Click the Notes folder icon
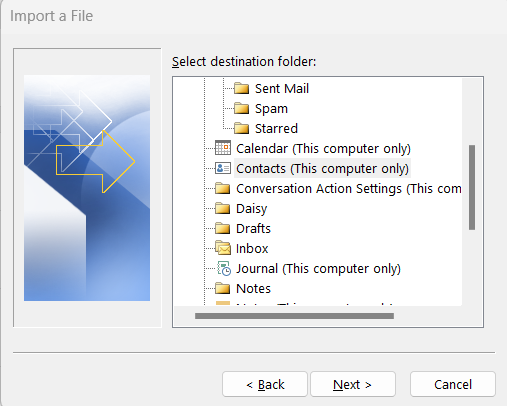The image size is (507, 406). pyautogui.click(x=223, y=288)
